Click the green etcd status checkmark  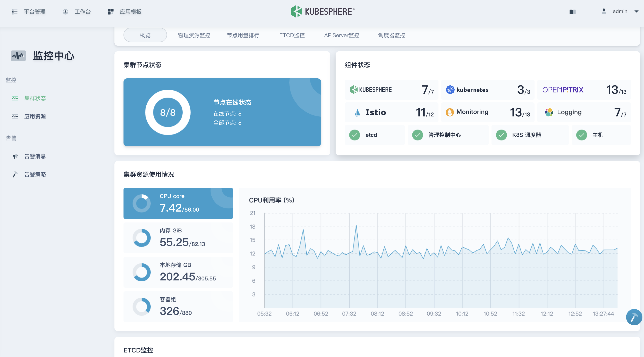pyautogui.click(x=354, y=135)
